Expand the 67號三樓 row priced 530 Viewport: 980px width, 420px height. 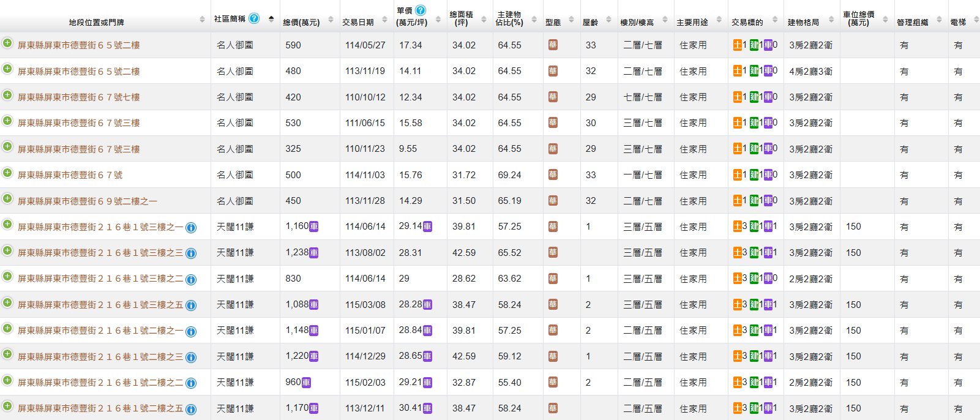pos(7,121)
